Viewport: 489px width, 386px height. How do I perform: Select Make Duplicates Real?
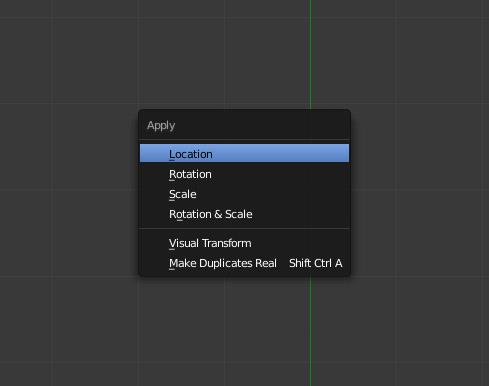click(244, 263)
